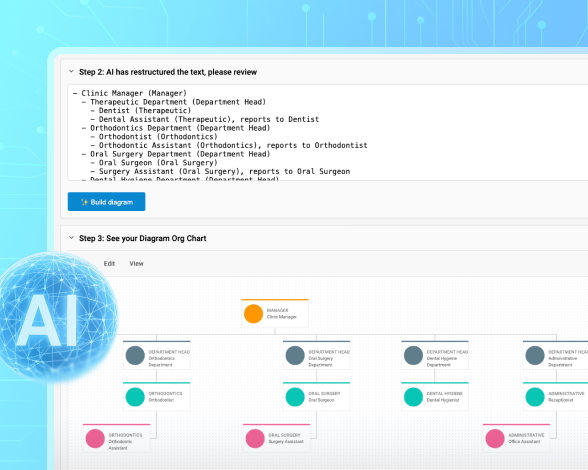Select the Oral Surgery Department head avatar

[x=295, y=355]
